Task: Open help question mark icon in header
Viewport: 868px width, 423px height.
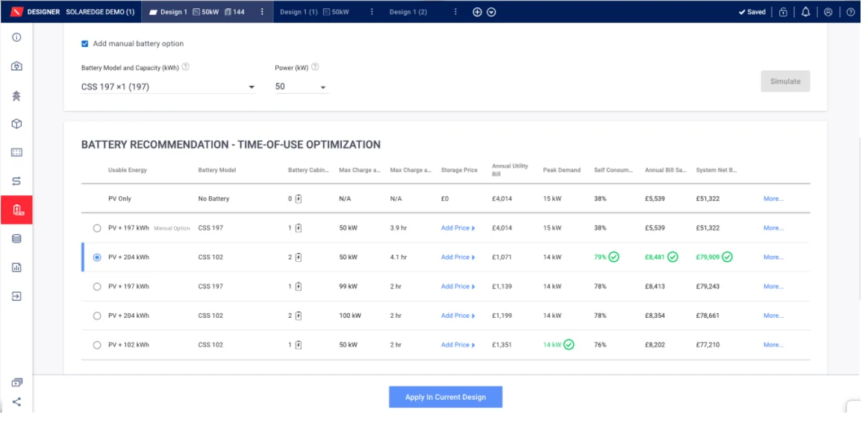Action: (851, 12)
